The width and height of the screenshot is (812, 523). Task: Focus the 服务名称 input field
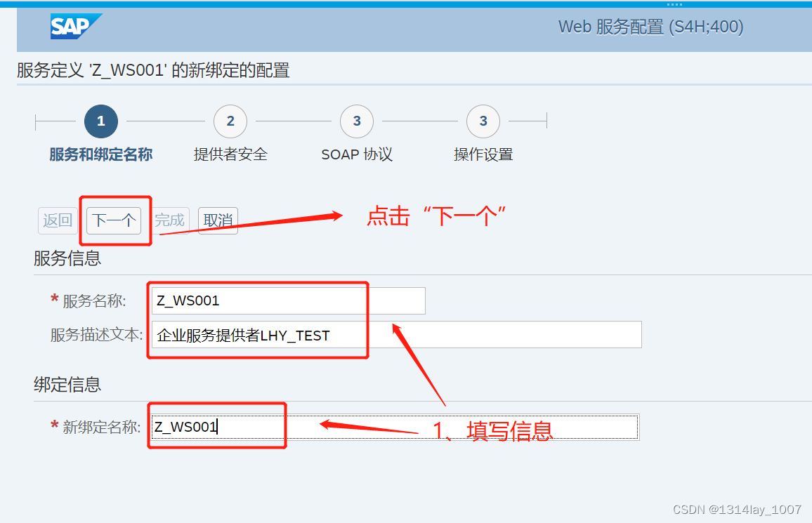coord(289,300)
